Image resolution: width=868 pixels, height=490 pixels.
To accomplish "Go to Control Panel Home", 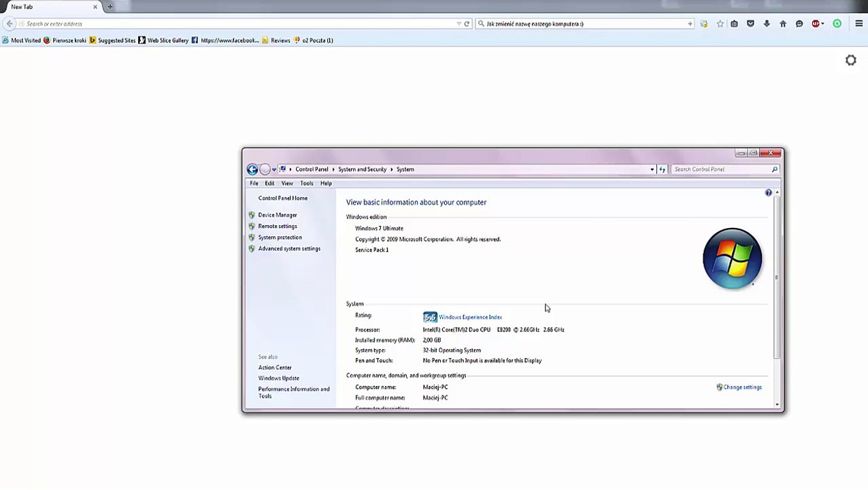I will (x=283, y=198).
